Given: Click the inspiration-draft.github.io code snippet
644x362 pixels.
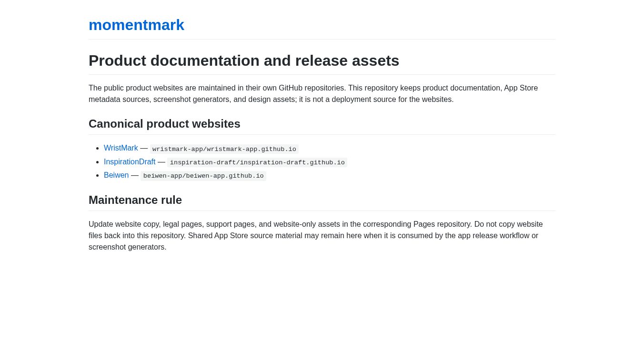Looking at the screenshot, I should tap(257, 162).
